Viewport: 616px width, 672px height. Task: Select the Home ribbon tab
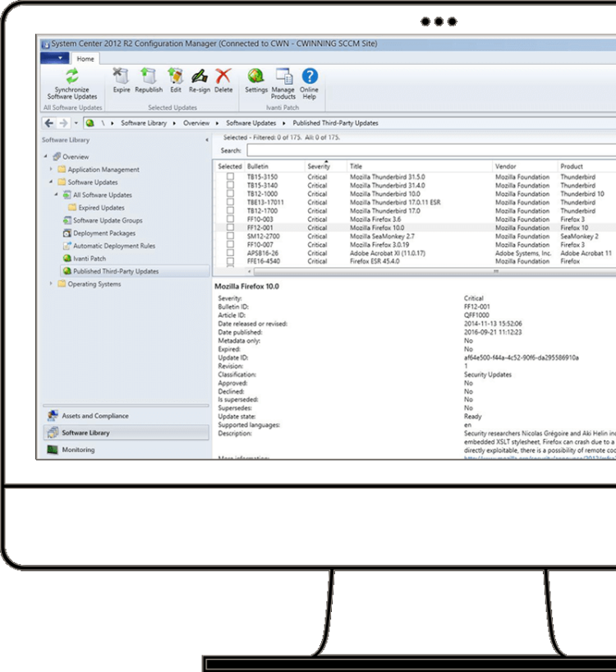pos(85,58)
